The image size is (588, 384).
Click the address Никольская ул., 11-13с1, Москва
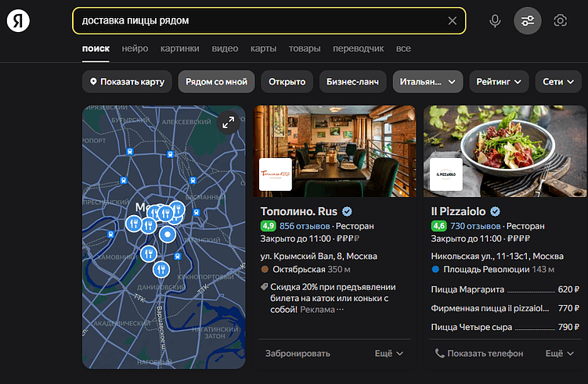[x=497, y=257]
